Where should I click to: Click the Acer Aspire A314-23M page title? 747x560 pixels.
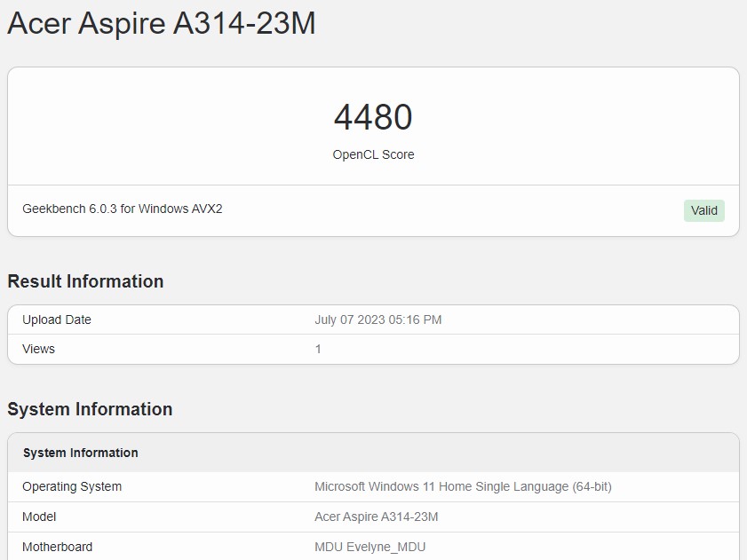click(x=162, y=23)
